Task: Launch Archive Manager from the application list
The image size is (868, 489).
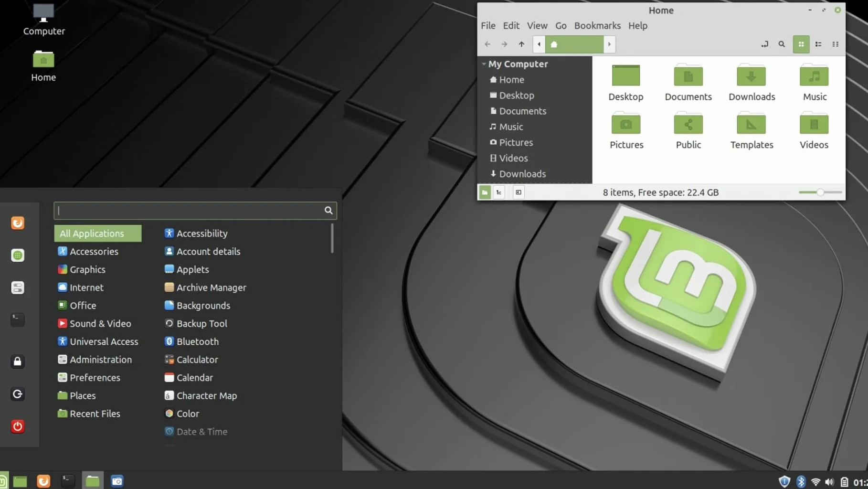Action: pos(205,287)
